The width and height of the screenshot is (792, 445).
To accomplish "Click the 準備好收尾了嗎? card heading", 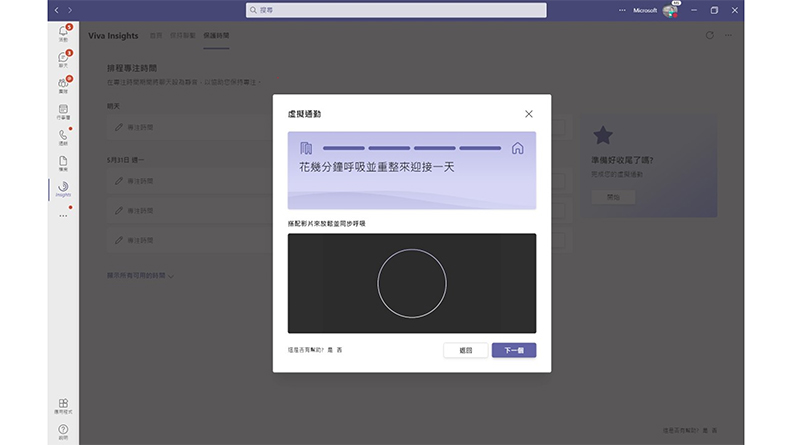I will [x=622, y=160].
